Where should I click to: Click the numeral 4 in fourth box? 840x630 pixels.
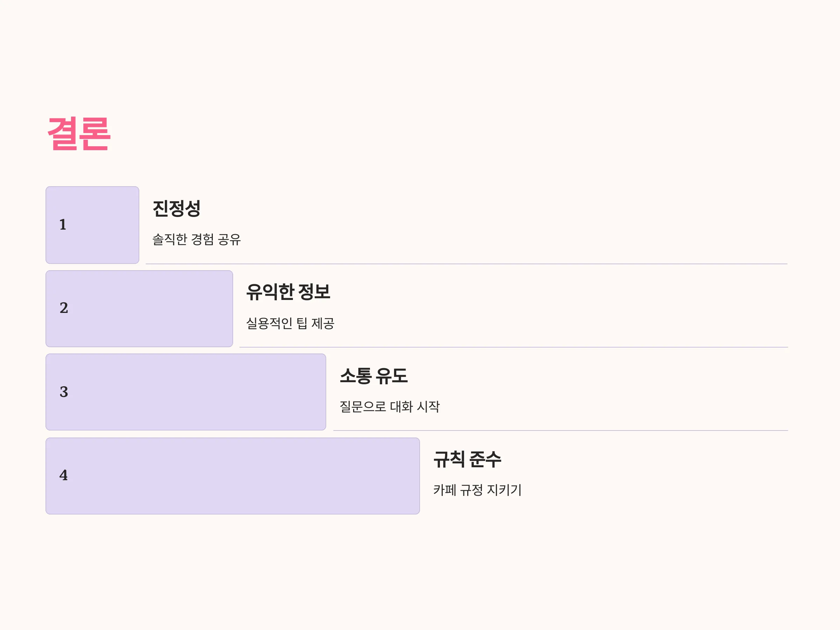pyautogui.click(x=63, y=475)
